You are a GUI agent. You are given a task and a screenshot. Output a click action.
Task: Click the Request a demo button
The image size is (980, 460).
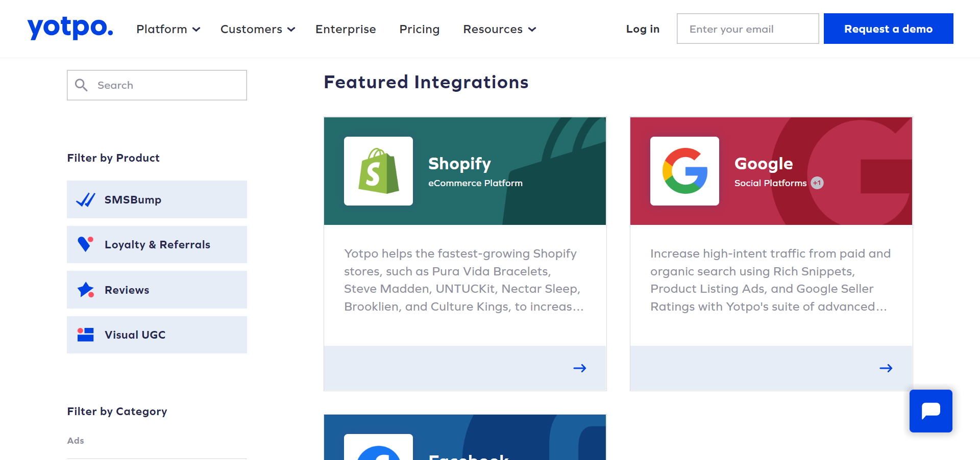pos(888,29)
